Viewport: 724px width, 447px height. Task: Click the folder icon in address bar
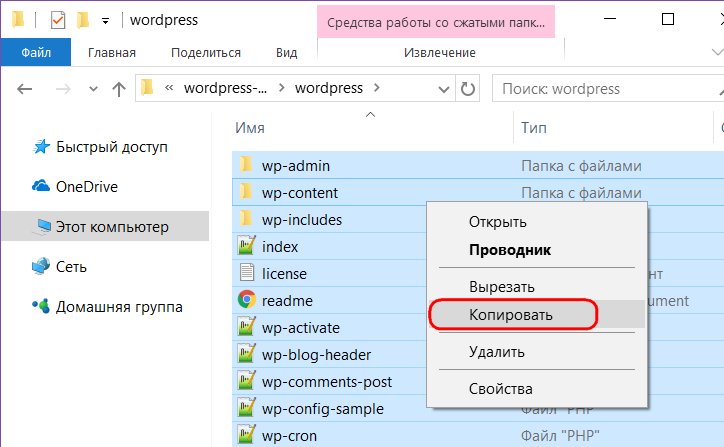147,87
